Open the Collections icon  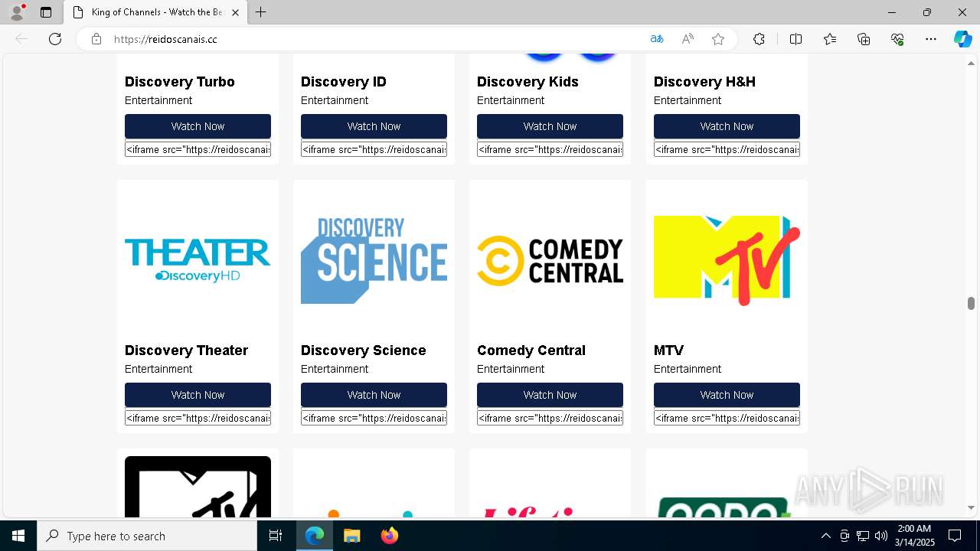pyautogui.click(x=864, y=39)
